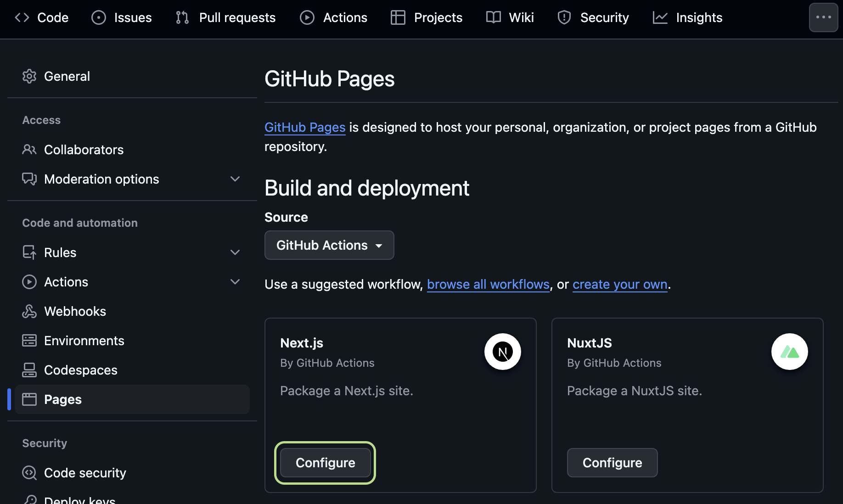Go to Pull requests tab
Image resolution: width=843 pixels, height=504 pixels.
(225, 17)
